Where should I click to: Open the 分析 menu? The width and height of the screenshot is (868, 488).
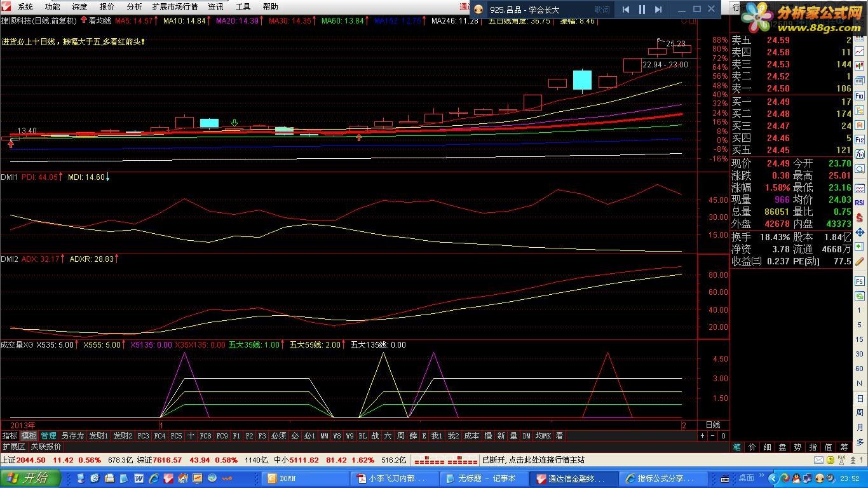(134, 7)
